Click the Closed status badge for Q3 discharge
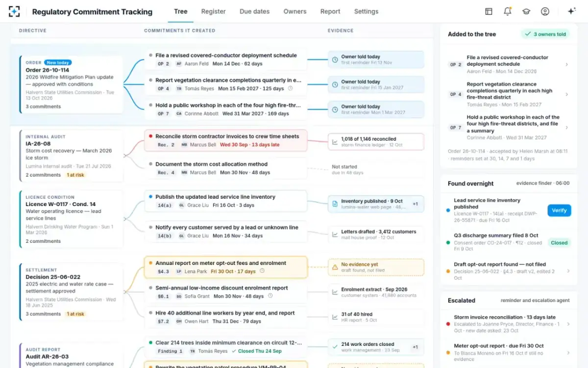This screenshot has height=368, width=588. [559, 242]
